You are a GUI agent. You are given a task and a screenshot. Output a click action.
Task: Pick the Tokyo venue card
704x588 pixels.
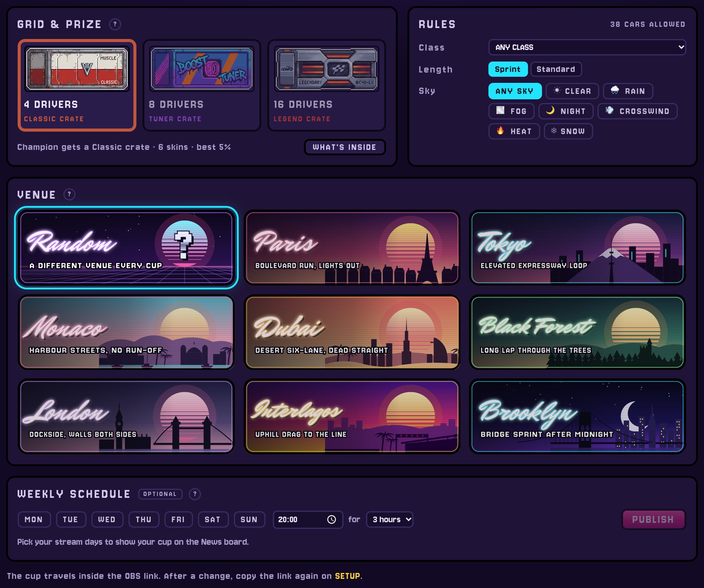tap(577, 248)
